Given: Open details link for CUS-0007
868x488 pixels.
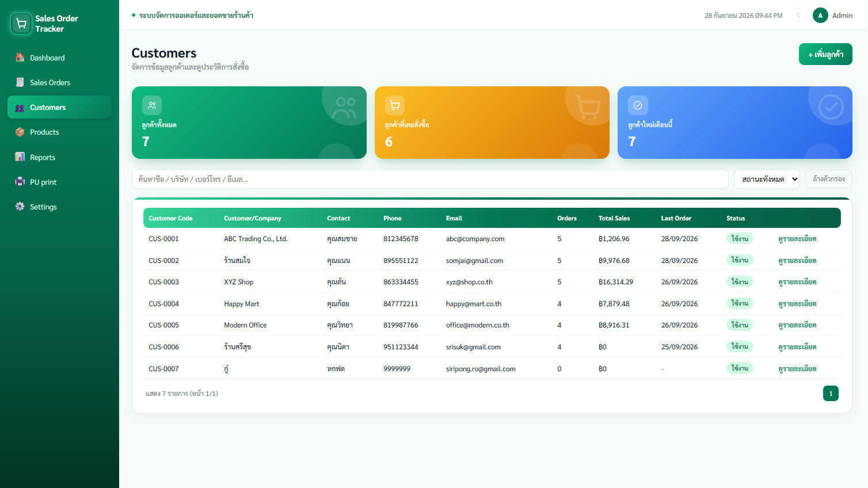Looking at the screenshot, I should point(797,369).
